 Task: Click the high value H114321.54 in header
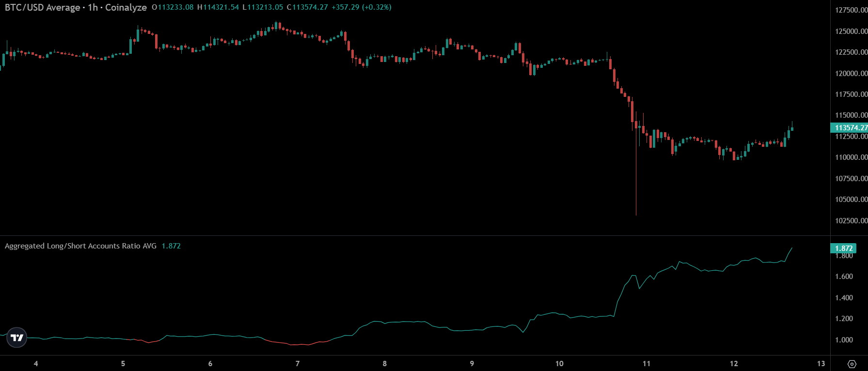[218, 7]
